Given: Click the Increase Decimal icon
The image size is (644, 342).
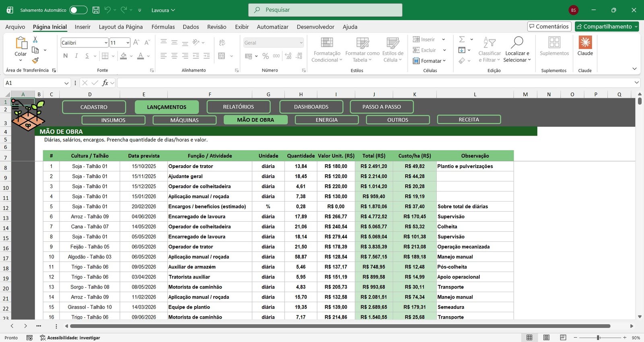Looking at the screenshot, I should click(288, 56).
